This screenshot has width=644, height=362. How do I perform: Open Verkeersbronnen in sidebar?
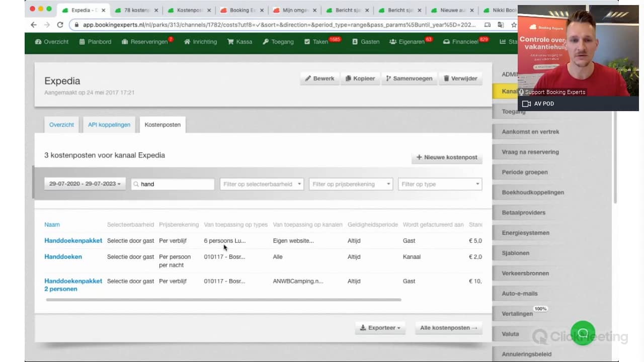click(x=525, y=274)
